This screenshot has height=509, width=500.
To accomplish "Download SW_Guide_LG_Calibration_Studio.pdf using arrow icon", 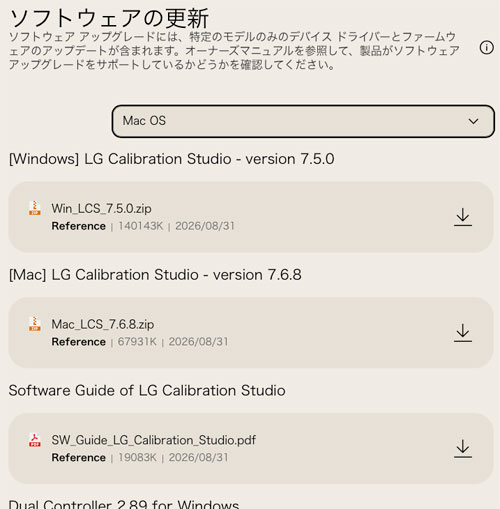I will coord(463,448).
